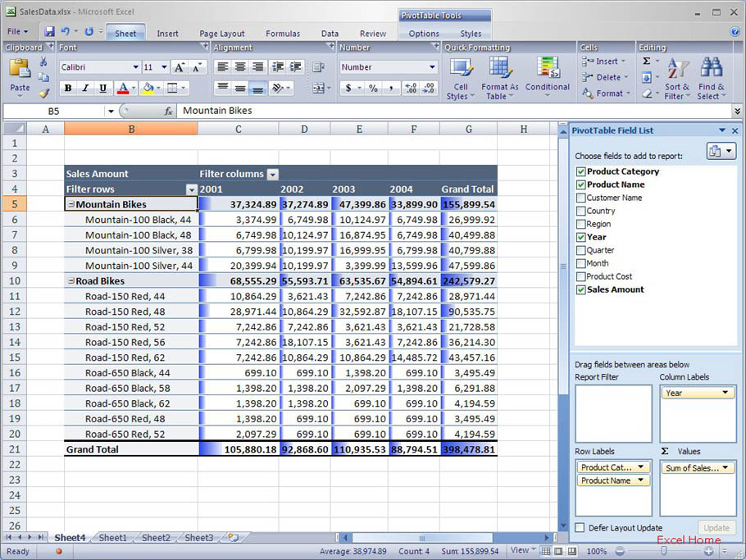Check the Customer Name field
The height and width of the screenshot is (560, 746).
tap(581, 198)
